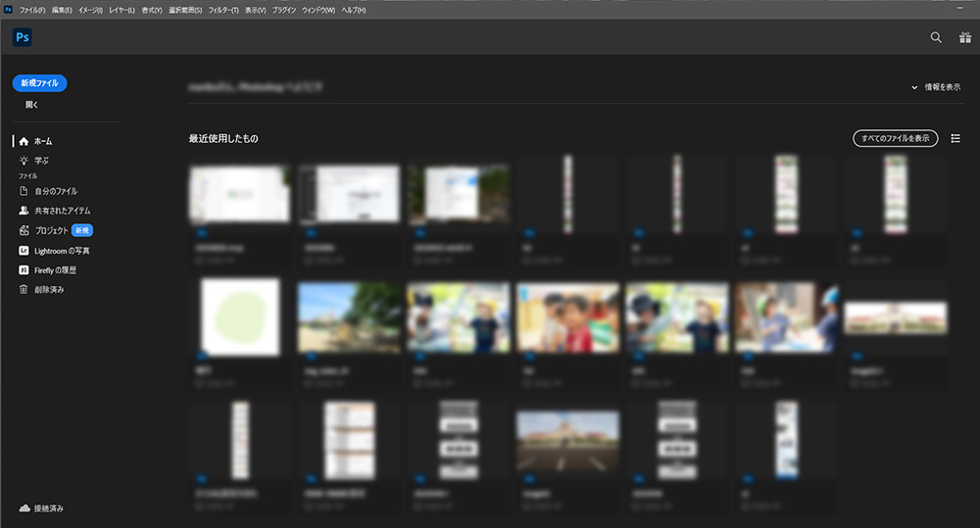Click the 開く button
This screenshot has width=980, height=528.
[32, 104]
